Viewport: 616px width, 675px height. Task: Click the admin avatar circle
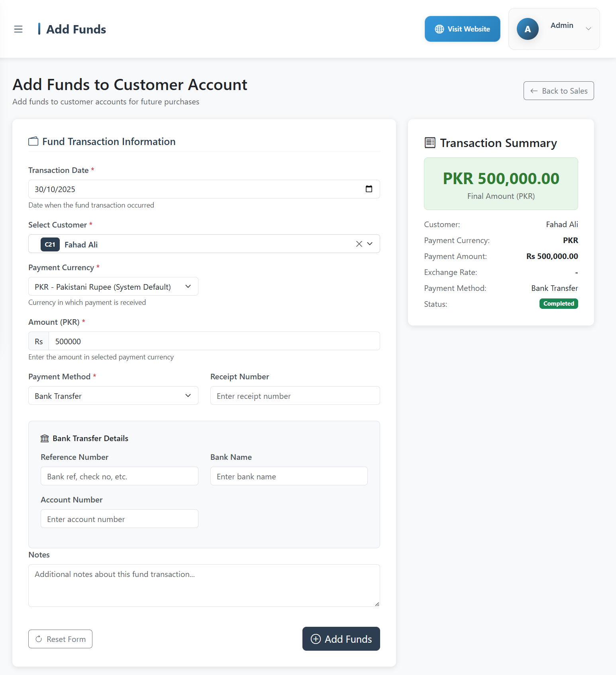(527, 29)
